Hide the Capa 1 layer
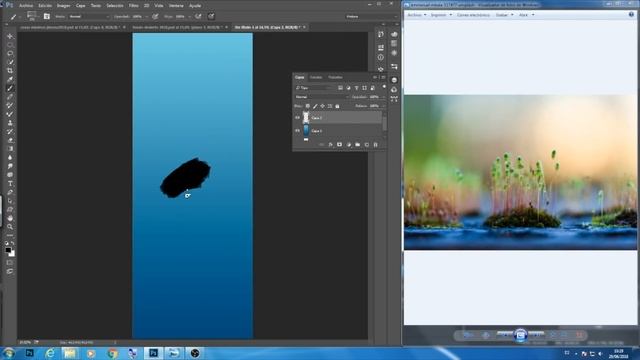This screenshot has height=360, width=640. (297, 131)
